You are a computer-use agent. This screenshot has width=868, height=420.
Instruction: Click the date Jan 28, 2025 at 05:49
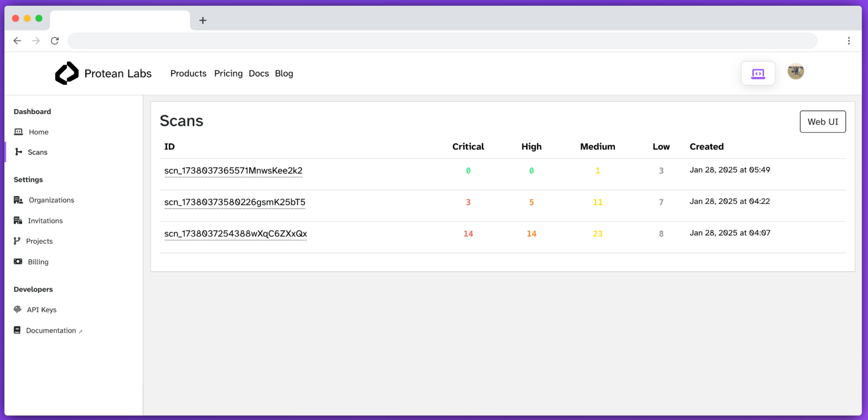click(x=730, y=170)
